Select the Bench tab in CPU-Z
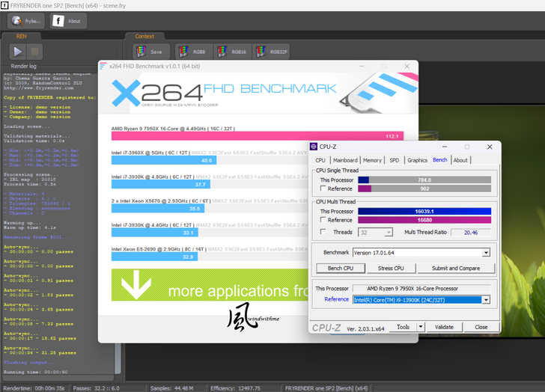545x392 pixels. [440, 159]
